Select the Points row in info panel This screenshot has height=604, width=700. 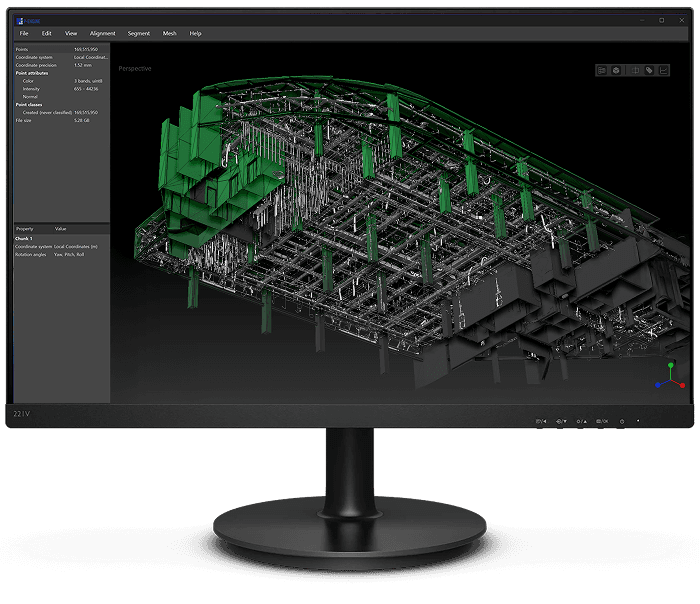coord(62,49)
